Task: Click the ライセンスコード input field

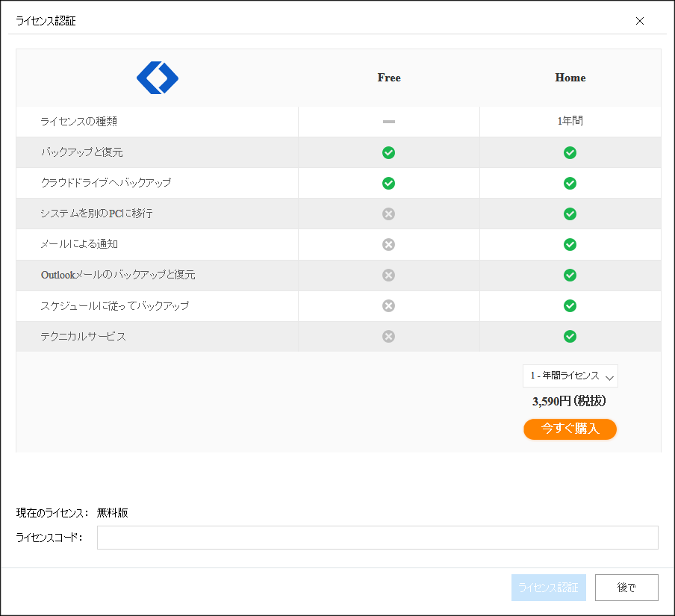Action: click(378, 537)
